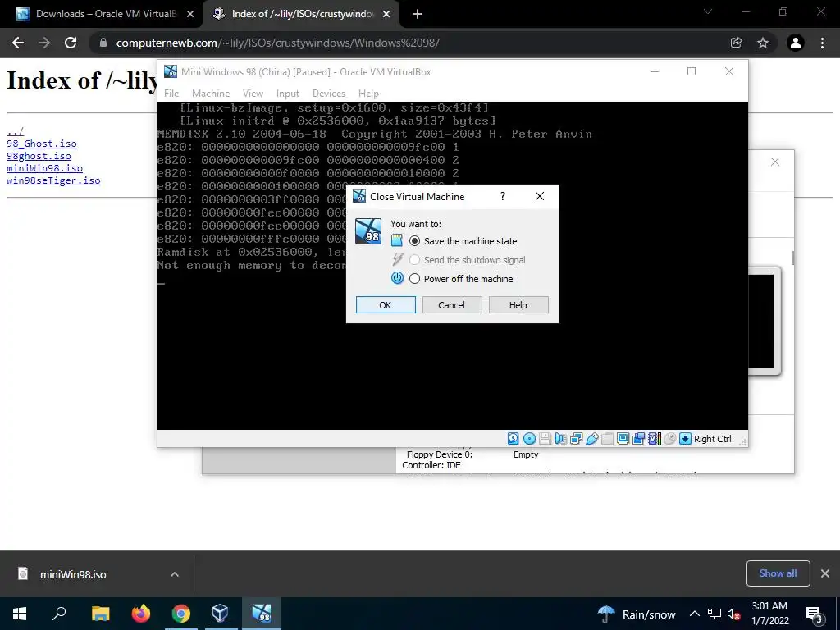Click the USB devices indicator icon

pyautogui.click(x=592, y=439)
